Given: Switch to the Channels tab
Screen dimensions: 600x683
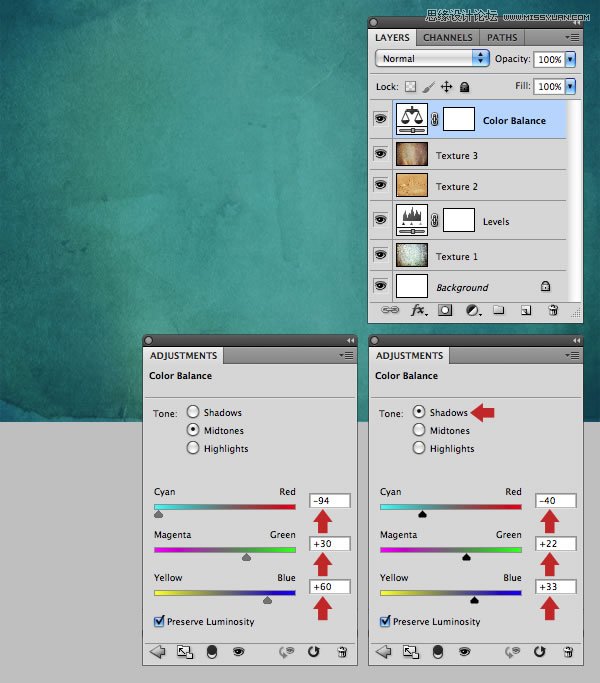Looking at the screenshot, I should tap(447, 38).
